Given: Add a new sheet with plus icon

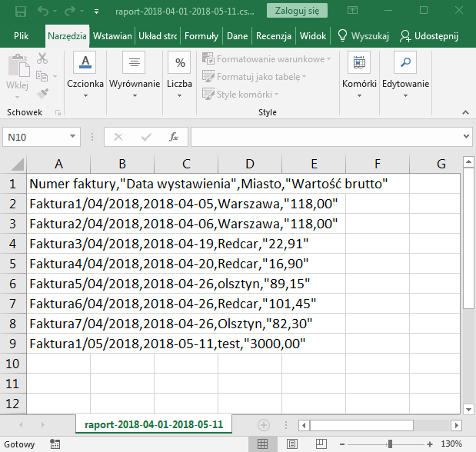Looking at the screenshot, I should coord(264,425).
